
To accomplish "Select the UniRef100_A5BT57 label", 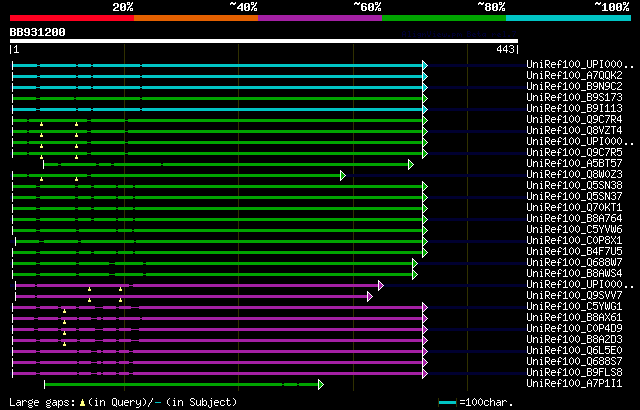I will (574, 164).
